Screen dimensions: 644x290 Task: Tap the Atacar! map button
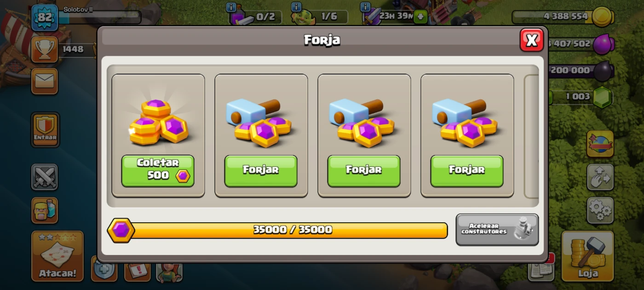(x=57, y=256)
